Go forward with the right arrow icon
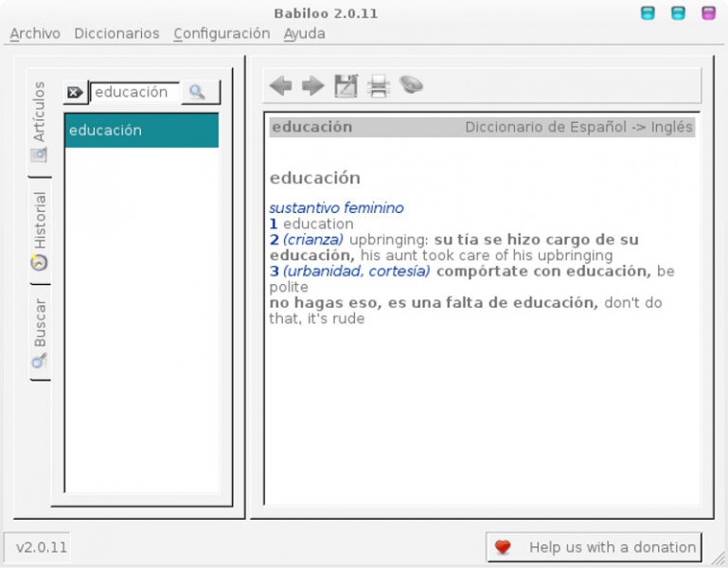This screenshot has height=568, width=728. coord(313,86)
